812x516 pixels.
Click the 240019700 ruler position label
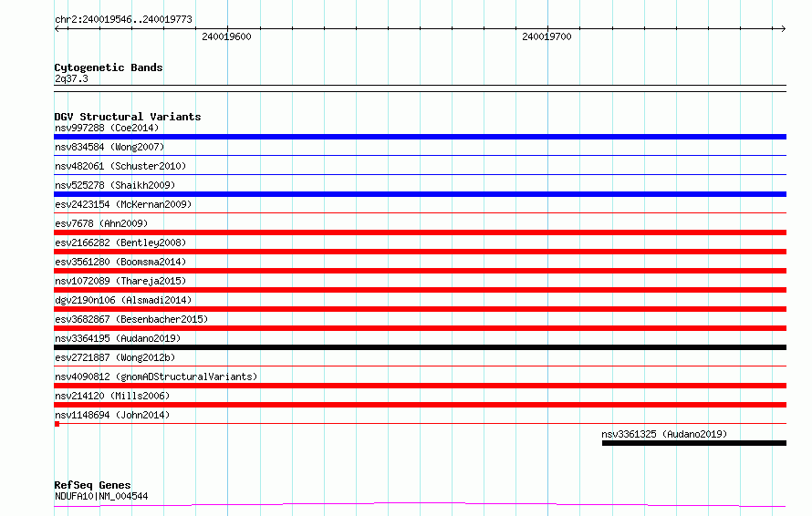(x=547, y=36)
